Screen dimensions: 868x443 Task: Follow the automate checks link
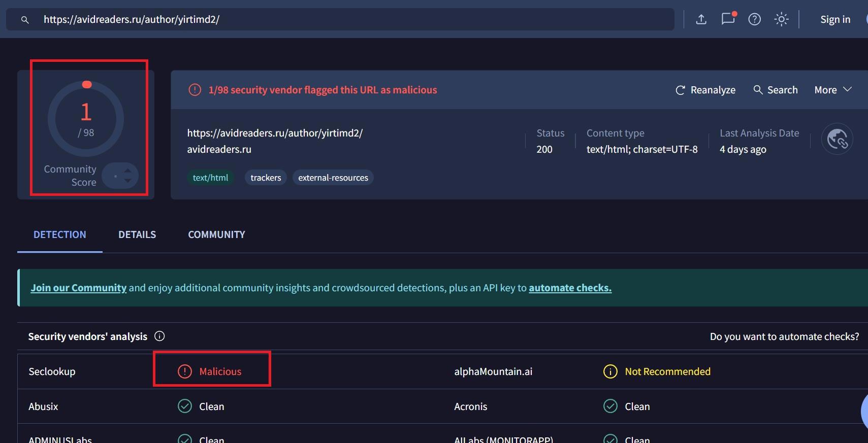coord(570,288)
